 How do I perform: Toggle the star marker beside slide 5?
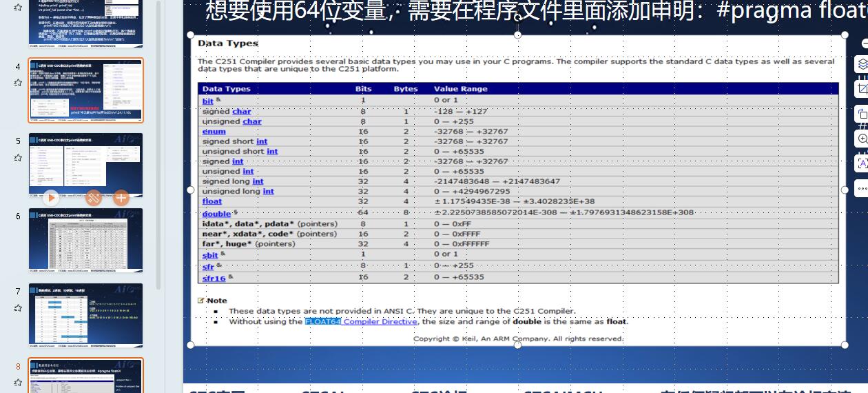tap(18, 158)
